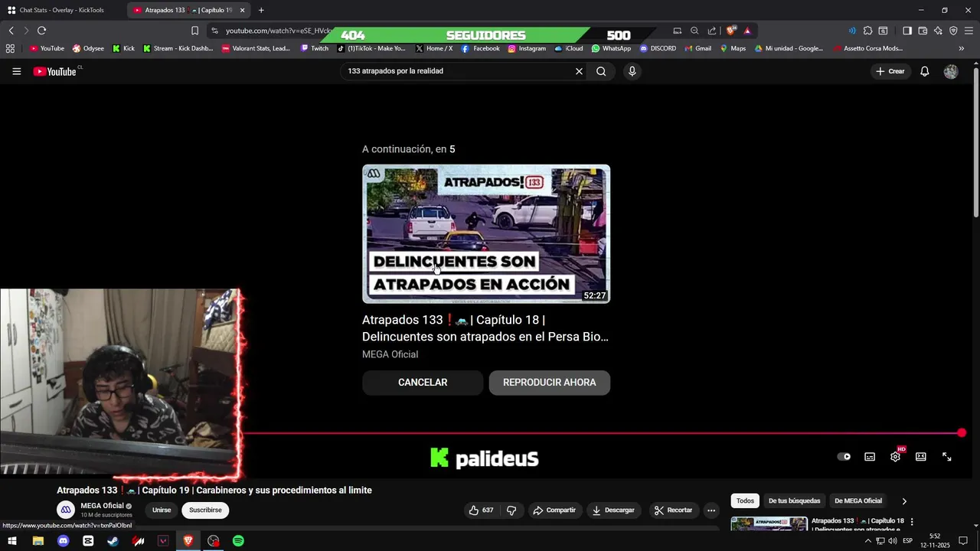Start voice search with the microphone
The width and height of the screenshot is (980, 551).
(632, 71)
